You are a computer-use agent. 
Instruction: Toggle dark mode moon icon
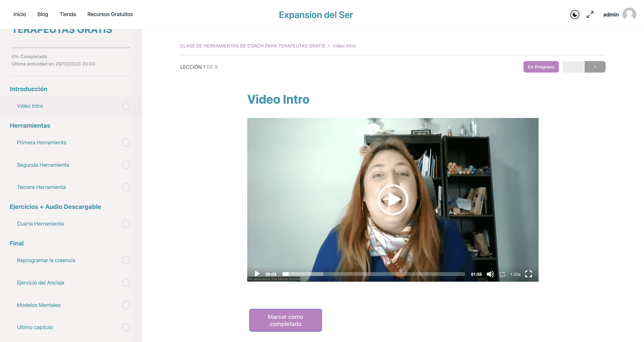(575, 15)
